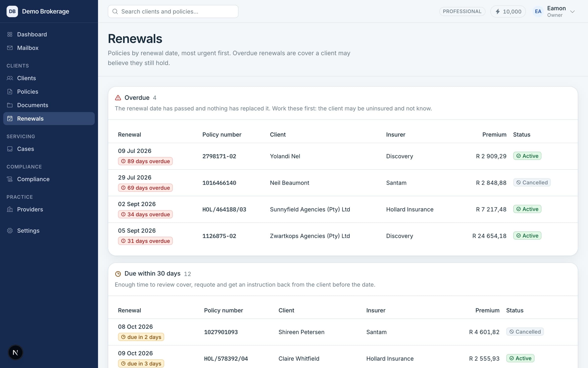This screenshot has width=588, height=368.
Task: Click the Settings gear icon
Action: 10,231
